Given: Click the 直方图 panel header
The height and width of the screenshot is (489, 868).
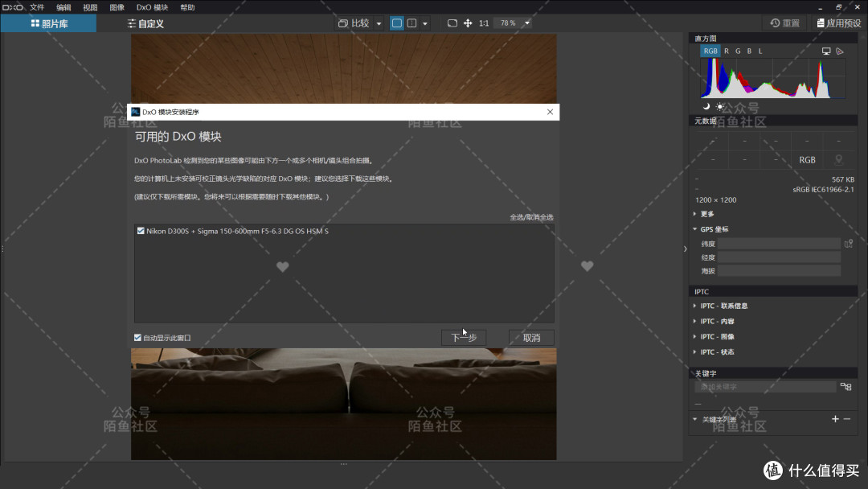Looking at the screenshot, I should click(x=773, y=39).
